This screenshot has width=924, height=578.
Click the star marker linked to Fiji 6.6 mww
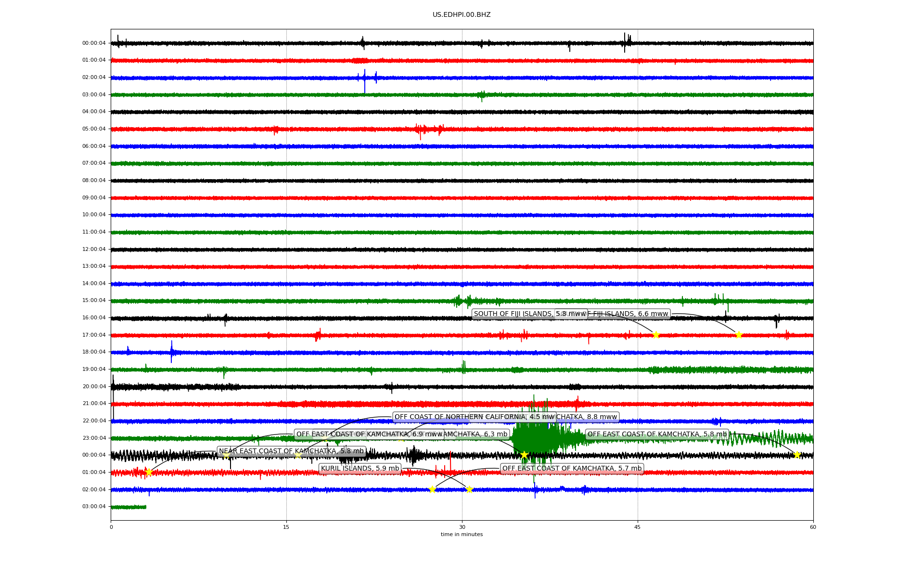[x=739, y=335]
